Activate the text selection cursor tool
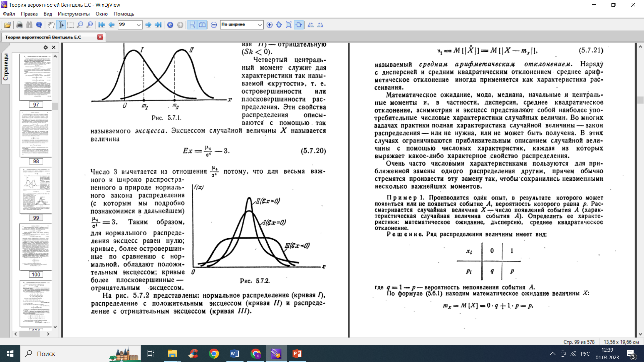Viewport: 644px width, 362px height. (x=61, y=25)
